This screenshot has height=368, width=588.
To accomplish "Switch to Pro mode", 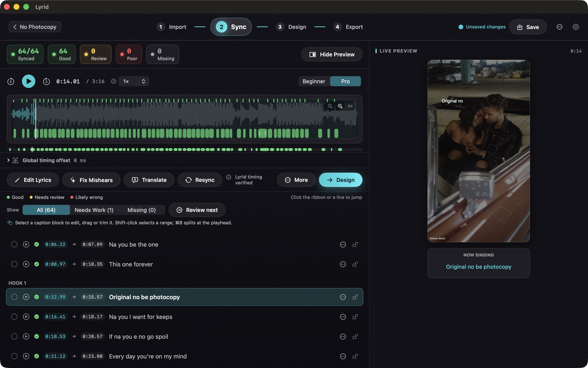I will pyautogui.click(x=345, y=81).
